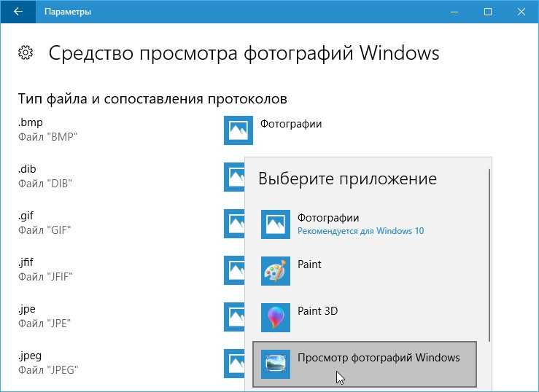Screen dimensions: 539x392
Task: Choose Фотографии in the app chooser list
Action: 365,224
